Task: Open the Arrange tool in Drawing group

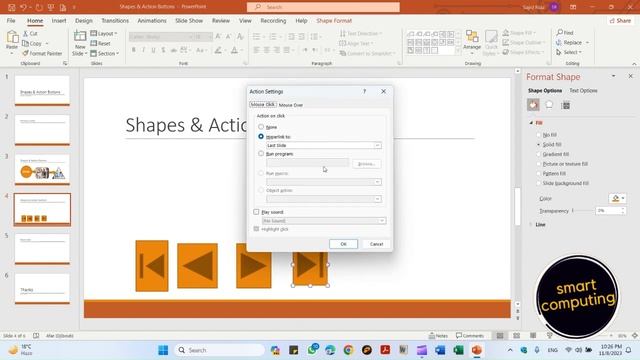Action: tap(472, 42)
